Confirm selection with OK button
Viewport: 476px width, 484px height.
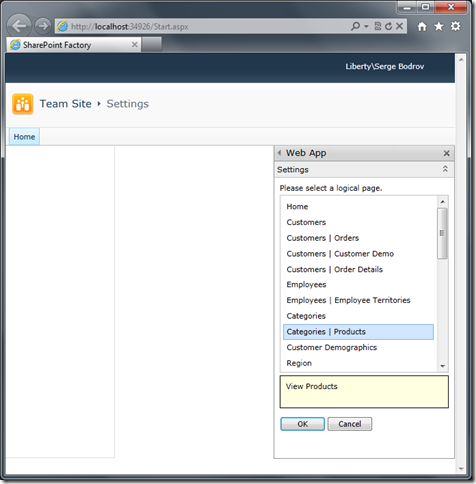pyautogui.click(x=302, y=424)
